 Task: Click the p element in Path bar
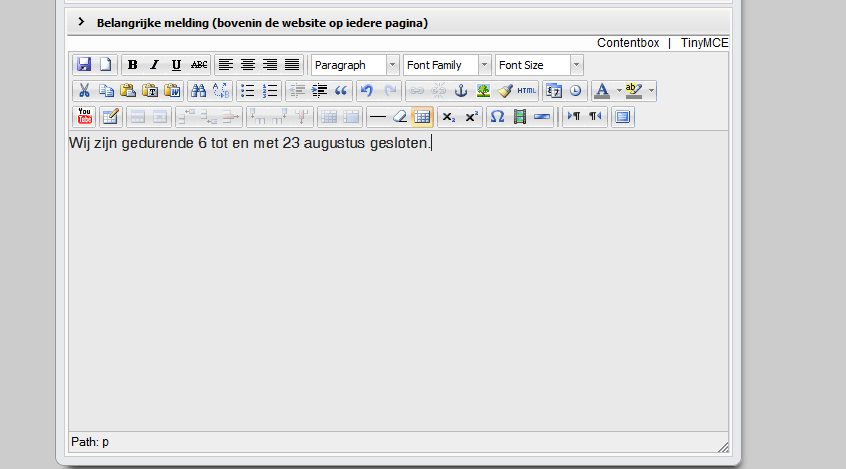tap(106, 441)
